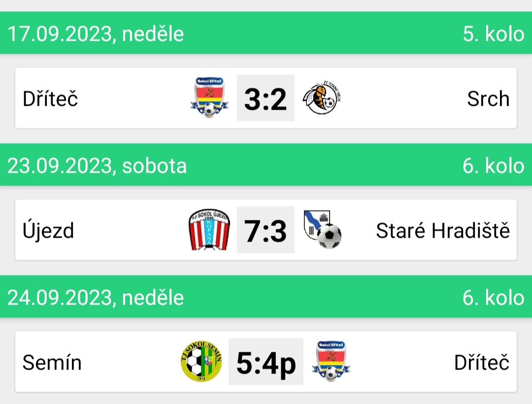This screenshot has height=404, width=532.
Task: Click the Sokol Dříteč crest in first match
Action: pyautogui.click(x=209, y=97)
